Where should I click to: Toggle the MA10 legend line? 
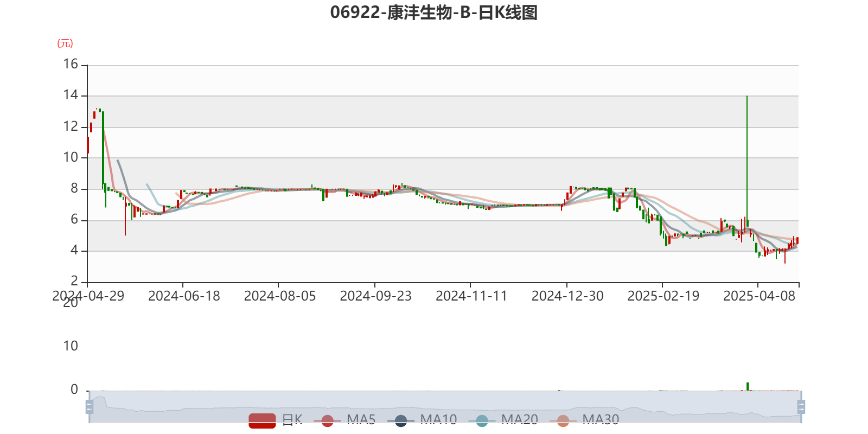(x=422, y=420)
